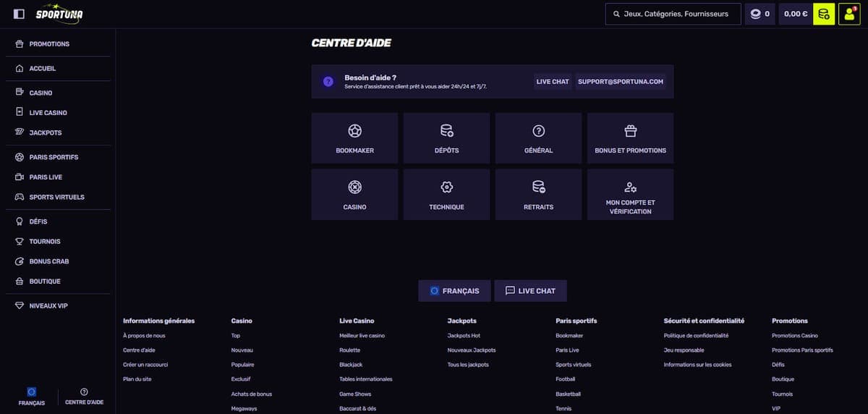The width and height of the screenshot is (868, 414).
Task: Open the user profile icon
Action: (x=849, y=14)
